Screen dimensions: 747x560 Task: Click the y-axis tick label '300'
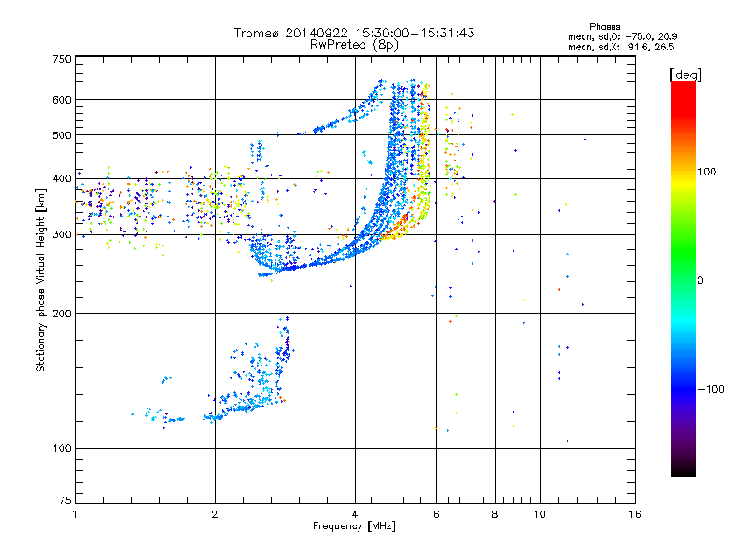tap(63, 235)
